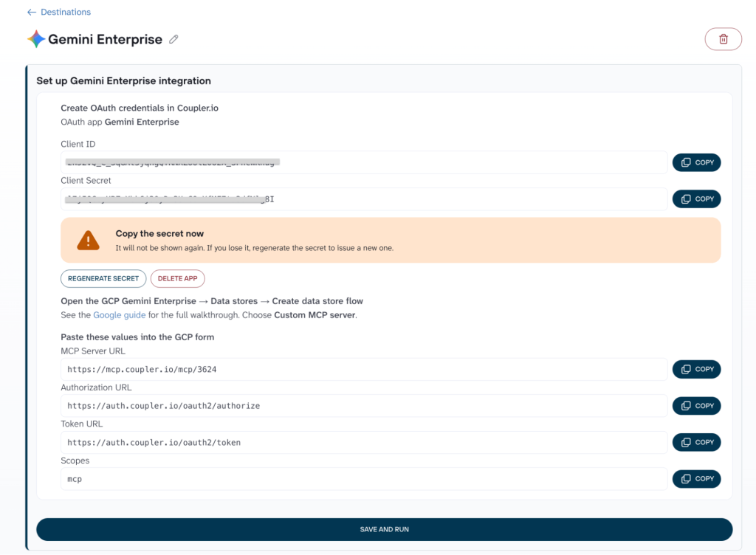Screen dimensions: 756x555
Task: Copy the Authorization URL
Action: (696, 406)
